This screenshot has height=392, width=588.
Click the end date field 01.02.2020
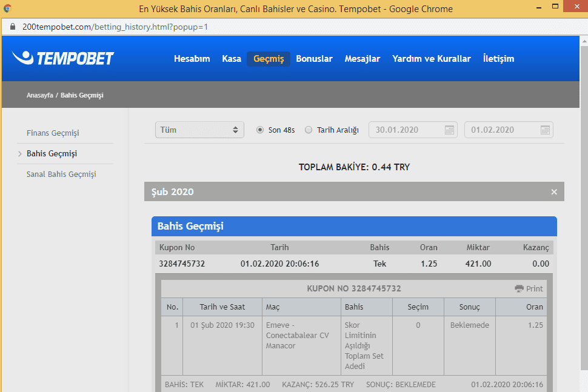(x=509, y=130)
